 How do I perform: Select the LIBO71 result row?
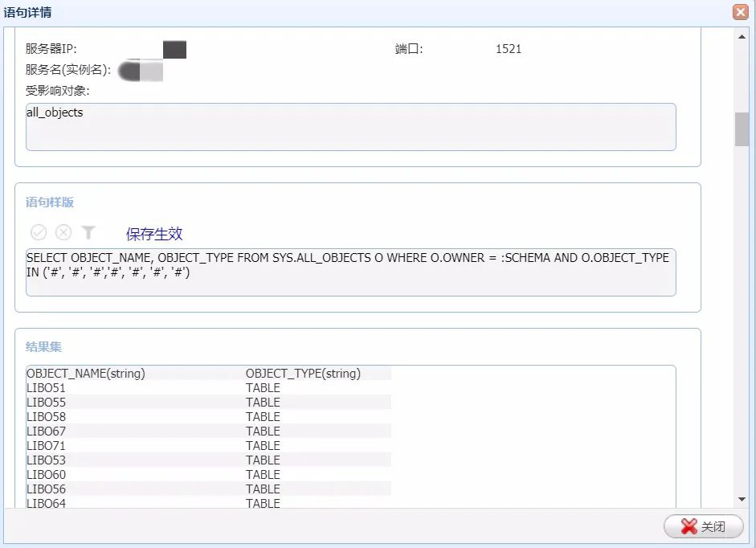[x=47, y=446]
